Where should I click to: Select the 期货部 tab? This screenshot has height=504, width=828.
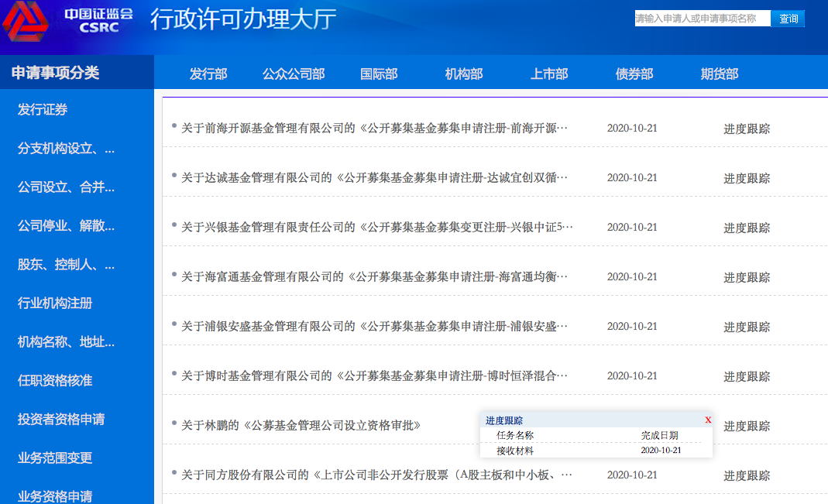click(720, 74)
